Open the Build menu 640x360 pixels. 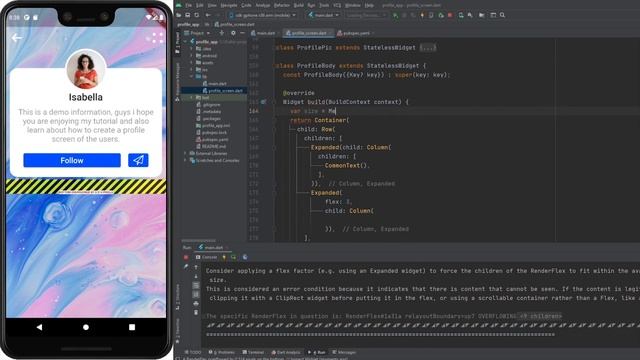click(299, 5)
